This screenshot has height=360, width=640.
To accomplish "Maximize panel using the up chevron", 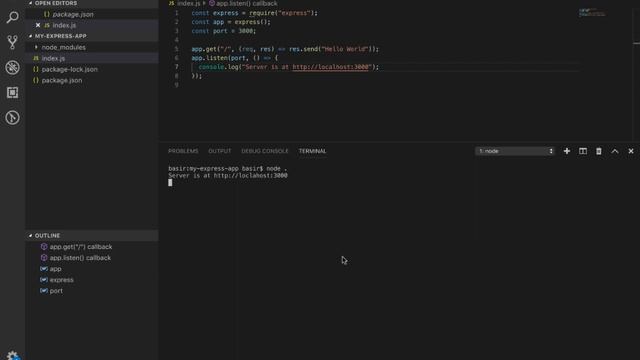I will coord(615,151).
